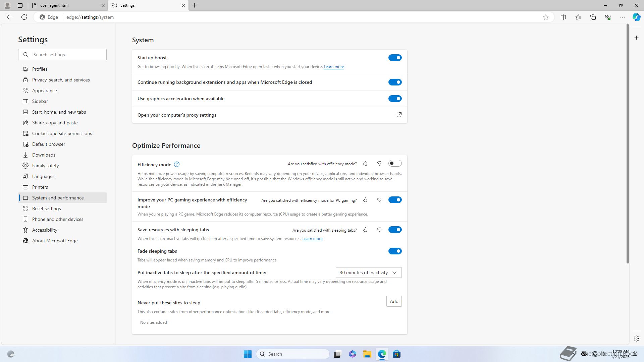
Task: Click the Copilot icon in toolbar
Action: (636, 17)
